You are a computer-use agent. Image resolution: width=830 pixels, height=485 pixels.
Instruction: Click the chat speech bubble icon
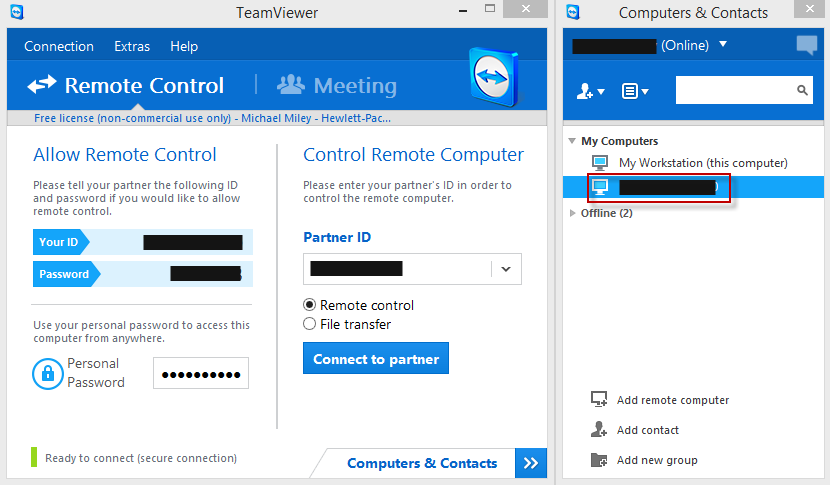(x=806, y=45)
